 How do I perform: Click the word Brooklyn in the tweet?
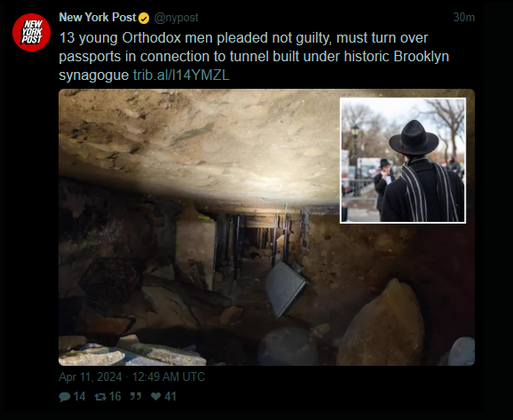pyautogui.click(x=422, y=56)
